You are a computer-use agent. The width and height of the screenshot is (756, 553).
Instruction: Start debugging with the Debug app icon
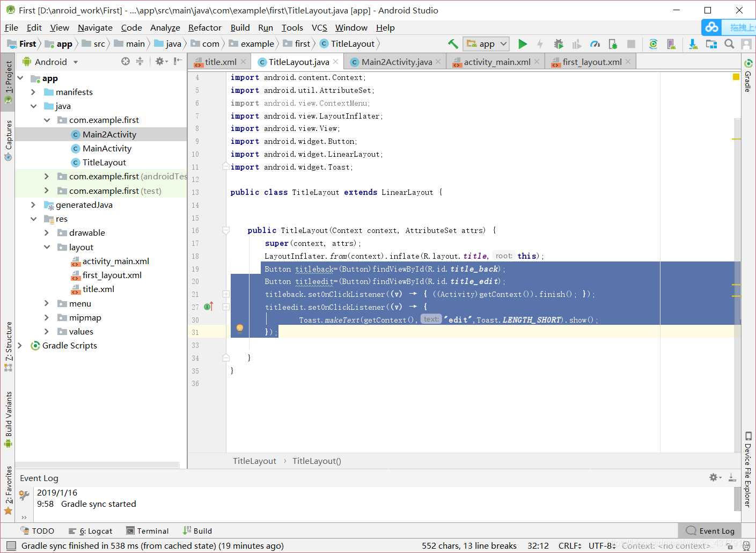(559, 44)
